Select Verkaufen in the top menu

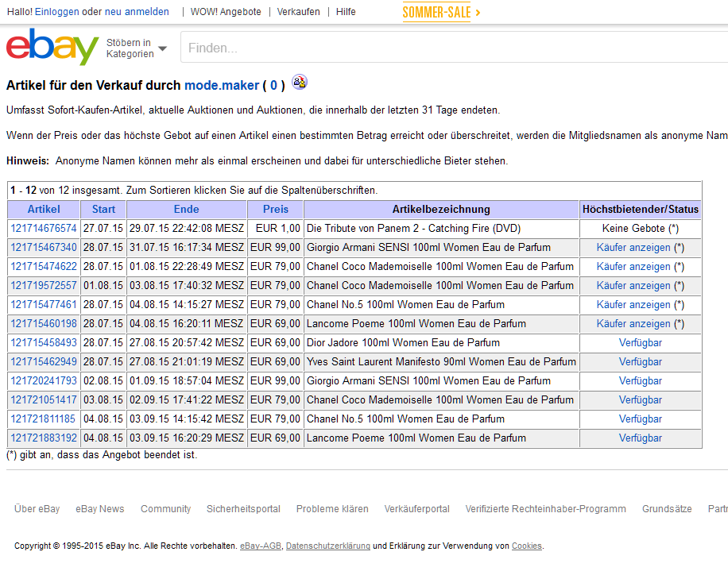[298, 12]
